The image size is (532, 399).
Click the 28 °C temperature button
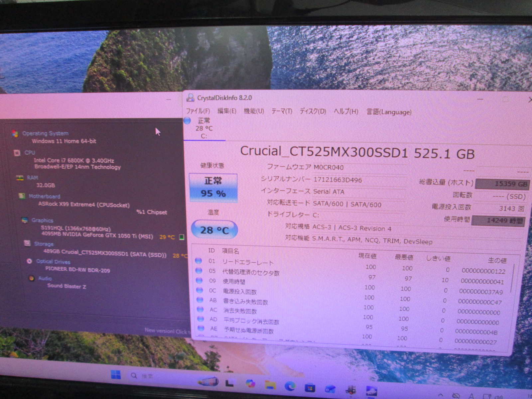click(x=214, y=230)
